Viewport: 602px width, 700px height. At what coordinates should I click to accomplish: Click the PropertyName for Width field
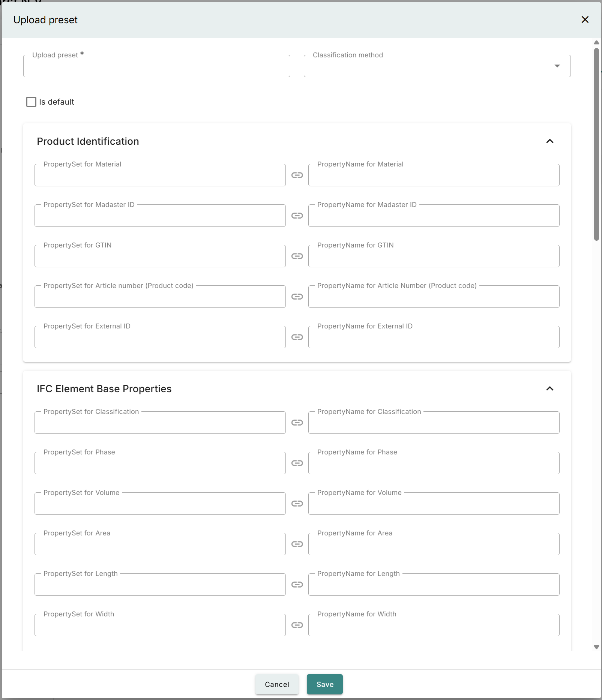tap(434, 625)
